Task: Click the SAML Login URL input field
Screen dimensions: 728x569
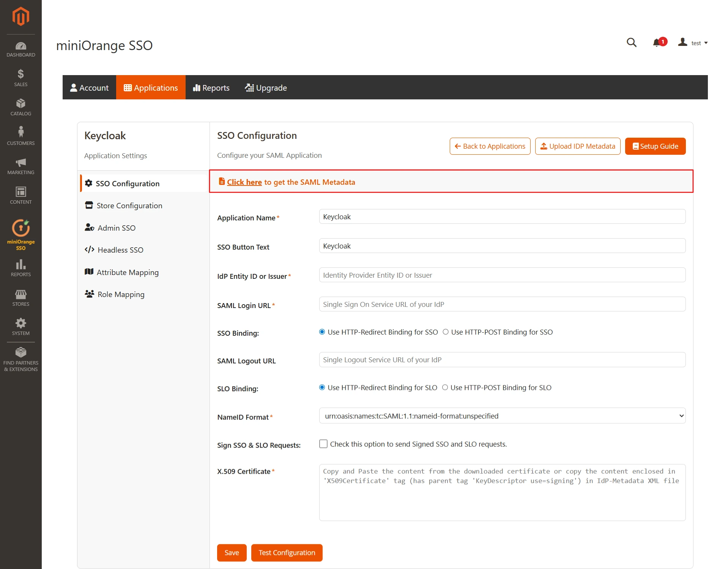Action: (502, 304)
